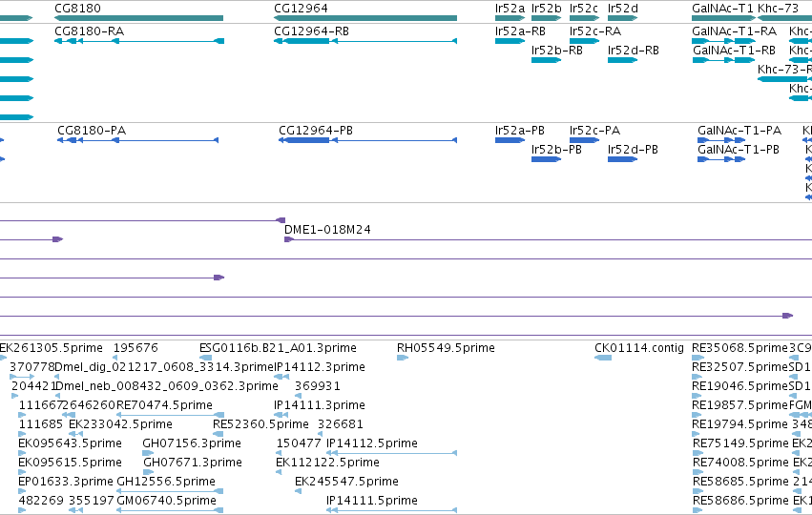Select the IP14111.3prime EST label
Image resolution: width=812 pixels, height=515 pixels.
tap(319, 405)
